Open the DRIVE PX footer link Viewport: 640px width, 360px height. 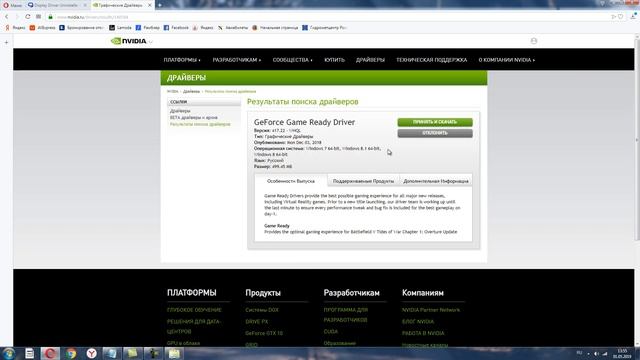tap(257, 322)
